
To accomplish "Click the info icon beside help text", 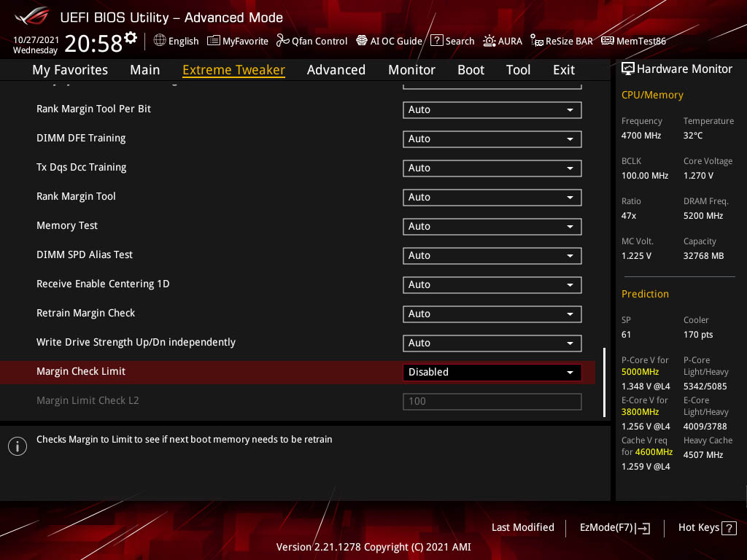I will [18, 446].
